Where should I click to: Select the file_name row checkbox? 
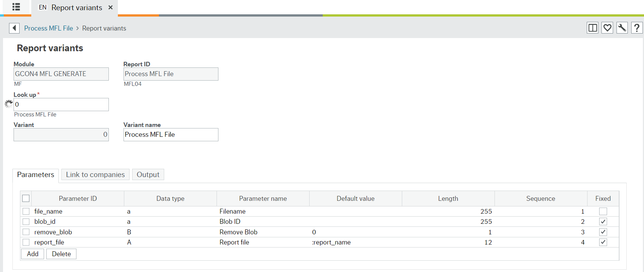26,211
